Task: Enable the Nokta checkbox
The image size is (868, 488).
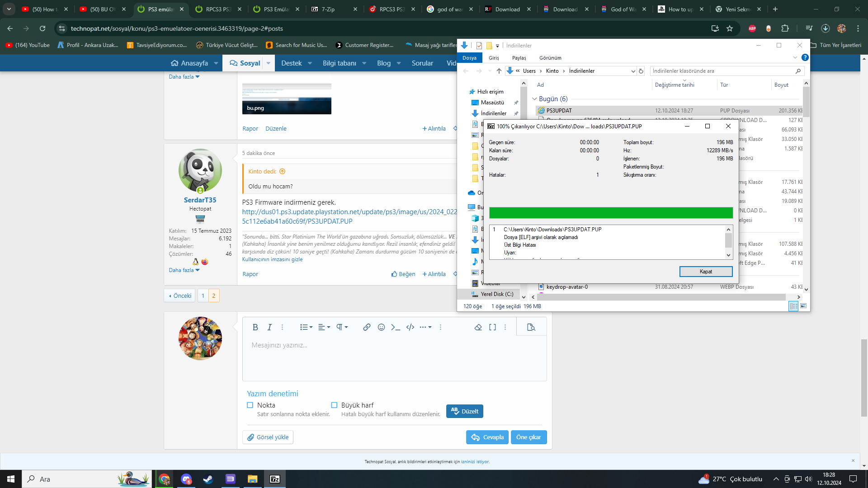Action: click(250, 405)
